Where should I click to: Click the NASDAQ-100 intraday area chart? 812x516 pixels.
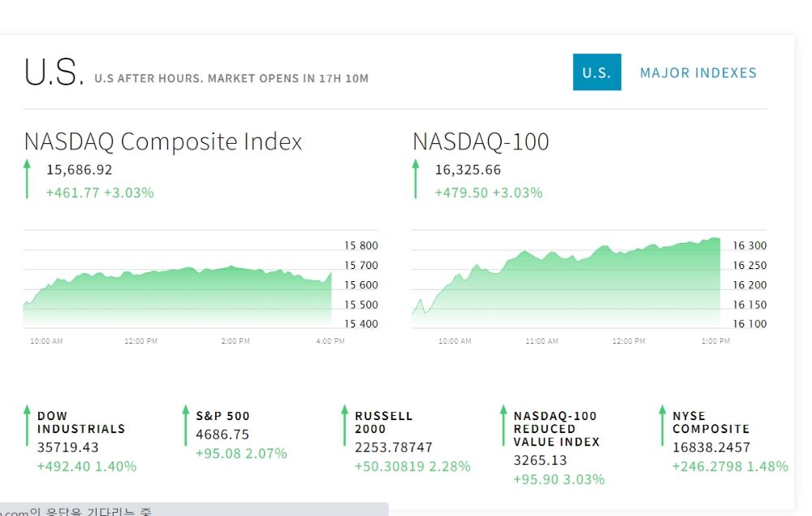pos(566,283)
